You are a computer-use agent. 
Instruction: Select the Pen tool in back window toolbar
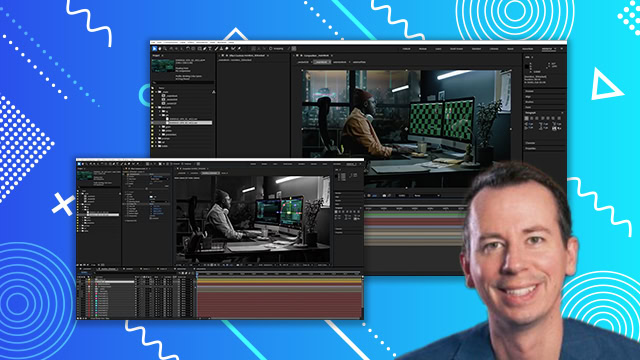(x=205, y=49)
